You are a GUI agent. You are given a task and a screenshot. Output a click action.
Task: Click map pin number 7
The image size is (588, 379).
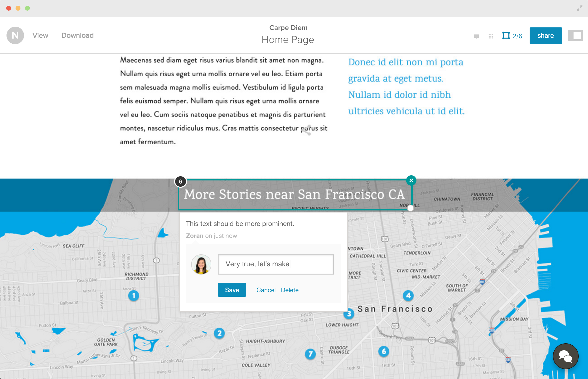point(310,354)
